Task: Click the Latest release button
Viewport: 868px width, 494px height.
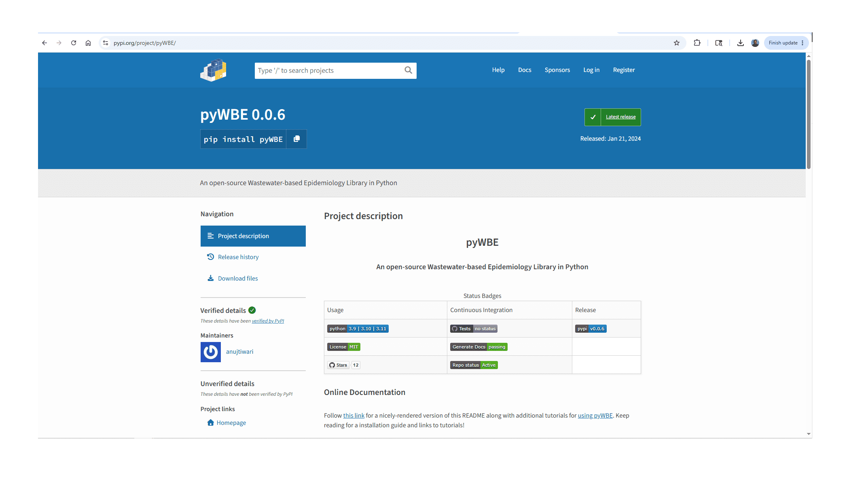Action: 621,117
